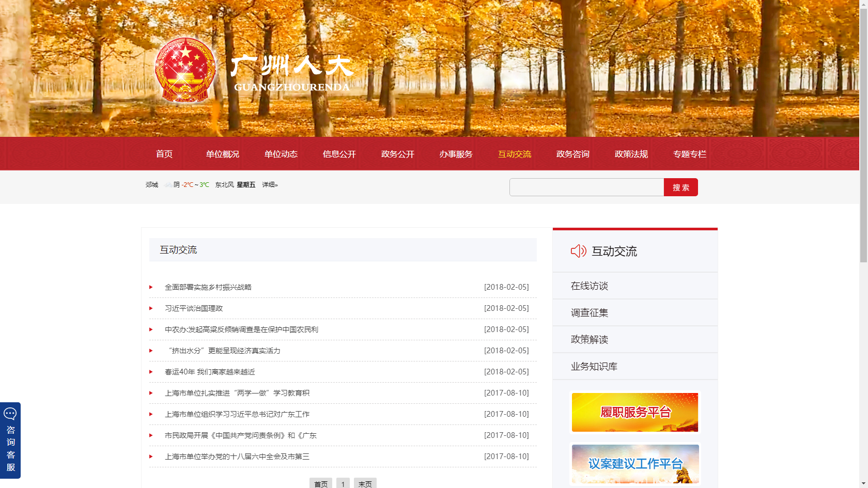Open article 上海市单位扎实推进"两学一做"
Viewport: 868px width, 488px height.
pyautogui.click(x=237, y=393)
